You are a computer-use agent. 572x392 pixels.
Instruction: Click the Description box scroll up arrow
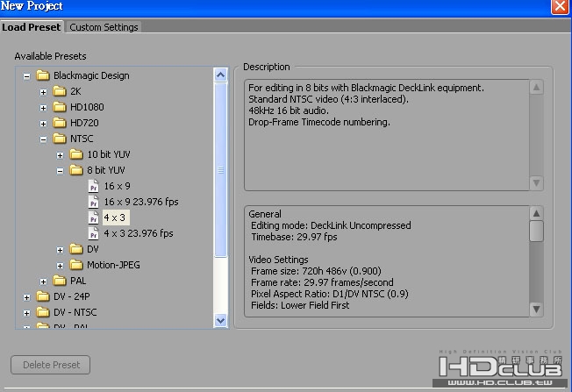pos(536,88)
